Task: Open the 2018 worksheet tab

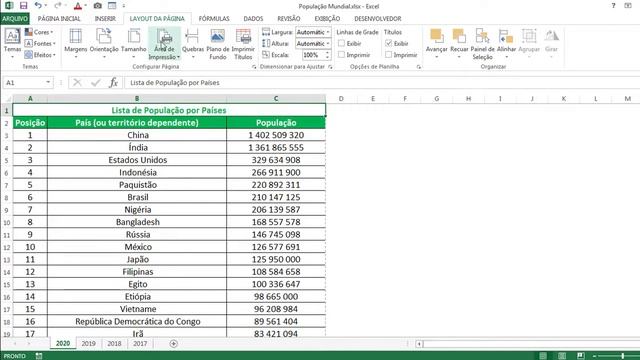Action: [114, 344]
